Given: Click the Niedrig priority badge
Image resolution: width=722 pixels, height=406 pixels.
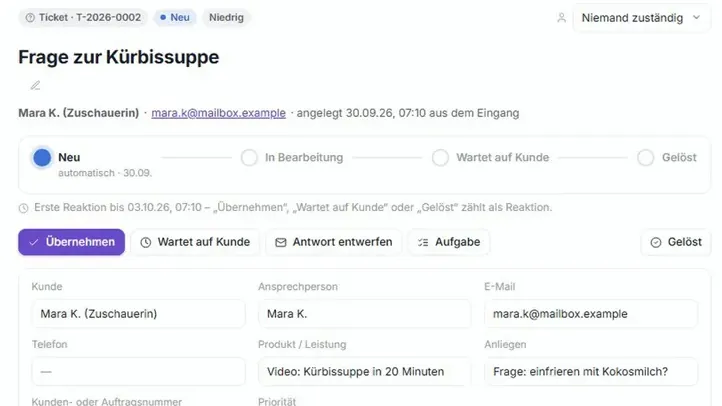Looking at the screenshot, I should pos(226,17).
